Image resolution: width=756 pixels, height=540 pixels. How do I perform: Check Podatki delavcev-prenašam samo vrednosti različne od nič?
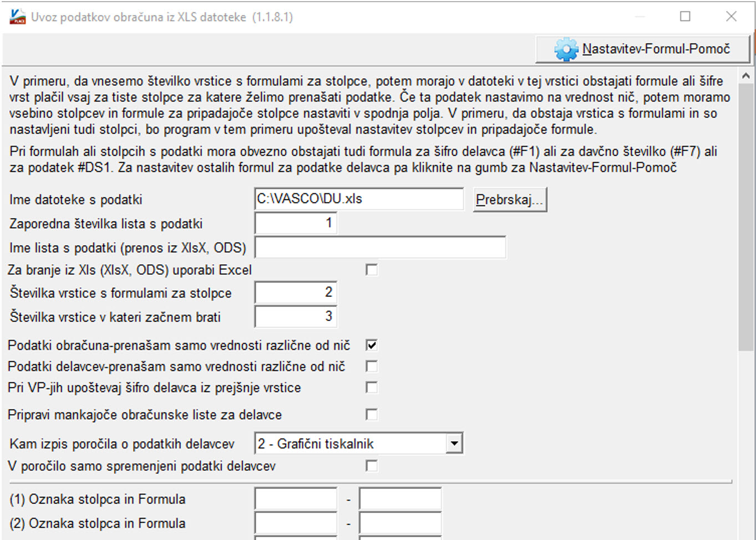tap(372, 366)
